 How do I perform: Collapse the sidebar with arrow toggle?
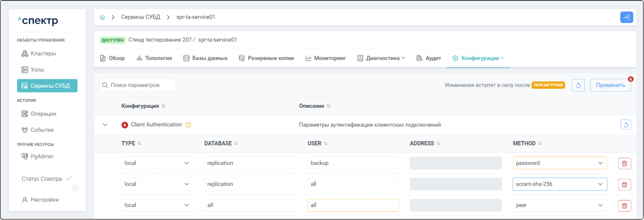(x=75, y=188)
